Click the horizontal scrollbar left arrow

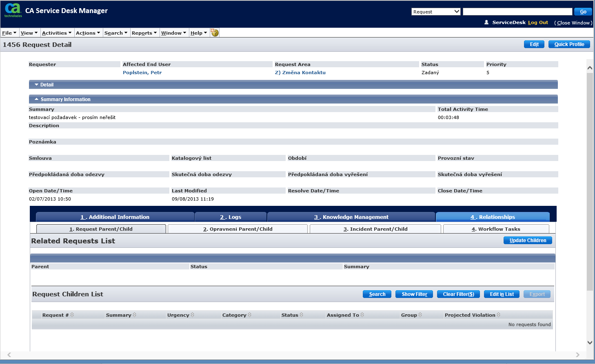[9, 355]
